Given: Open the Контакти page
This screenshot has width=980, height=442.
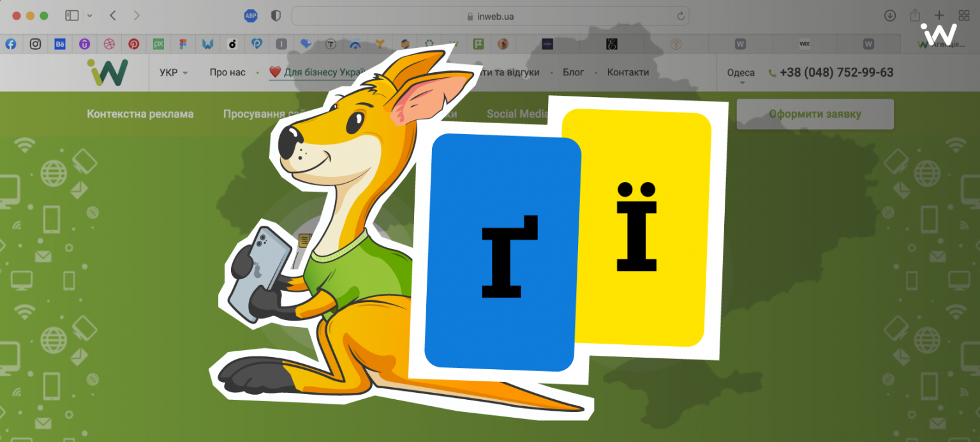Looking at the screenshot, I should 628,73.
